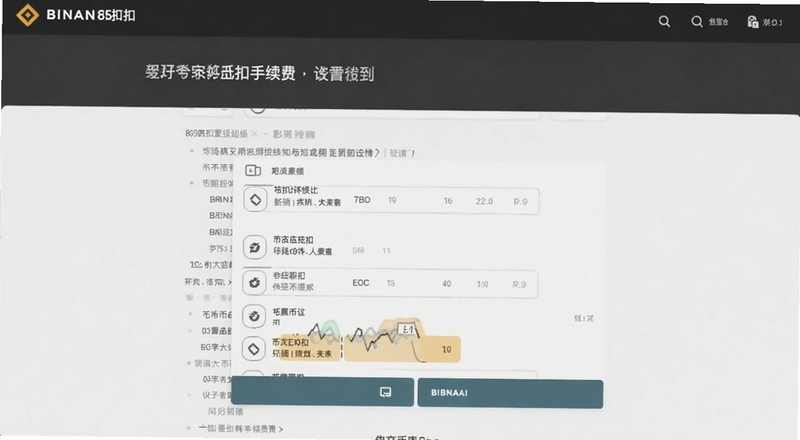Click the E/1 label on the price chart
800x440 pixels.
(408, 330)
